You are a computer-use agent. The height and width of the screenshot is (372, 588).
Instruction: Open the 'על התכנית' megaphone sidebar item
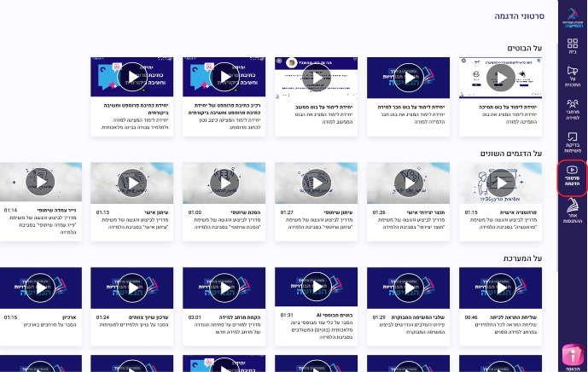[573, 77]
